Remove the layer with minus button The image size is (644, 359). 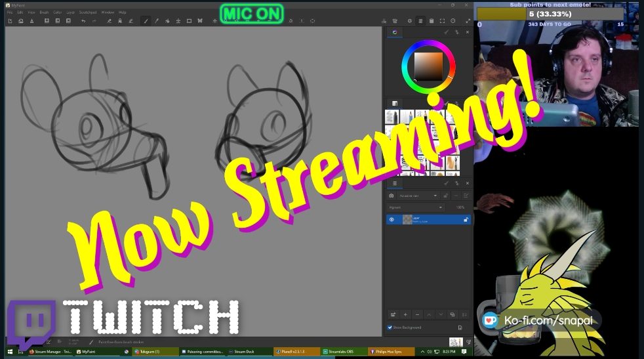(417, 314)
